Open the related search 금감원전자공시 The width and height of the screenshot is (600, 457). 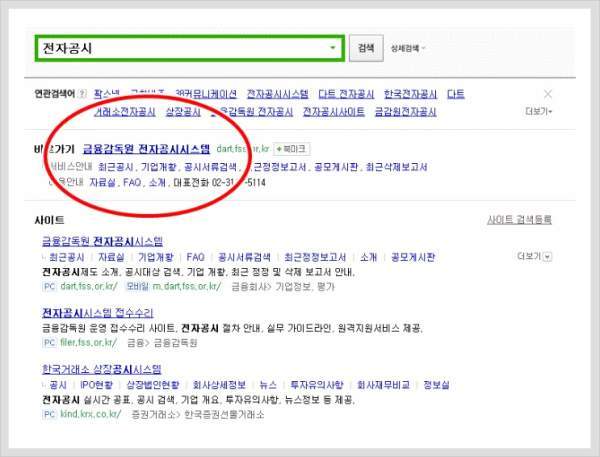(405, 112)
